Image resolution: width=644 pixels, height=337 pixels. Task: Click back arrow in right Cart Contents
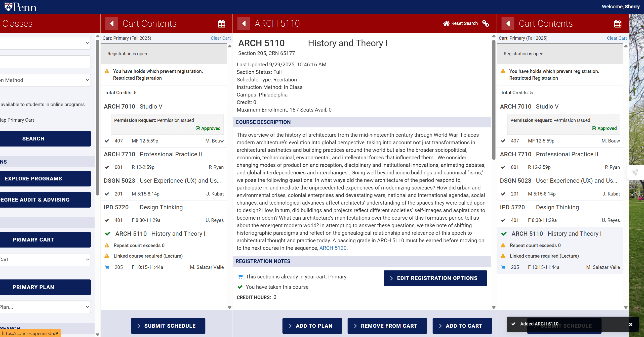[508, 24]
